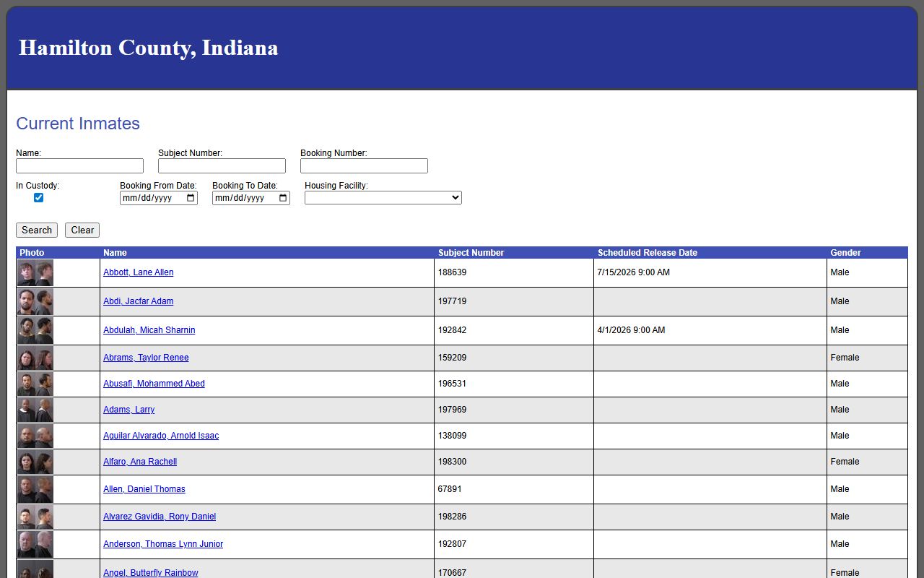Open Angel, Butterfly Rainbow record
The width and height of the screenshot is (924, 578).
click(151, 573)
